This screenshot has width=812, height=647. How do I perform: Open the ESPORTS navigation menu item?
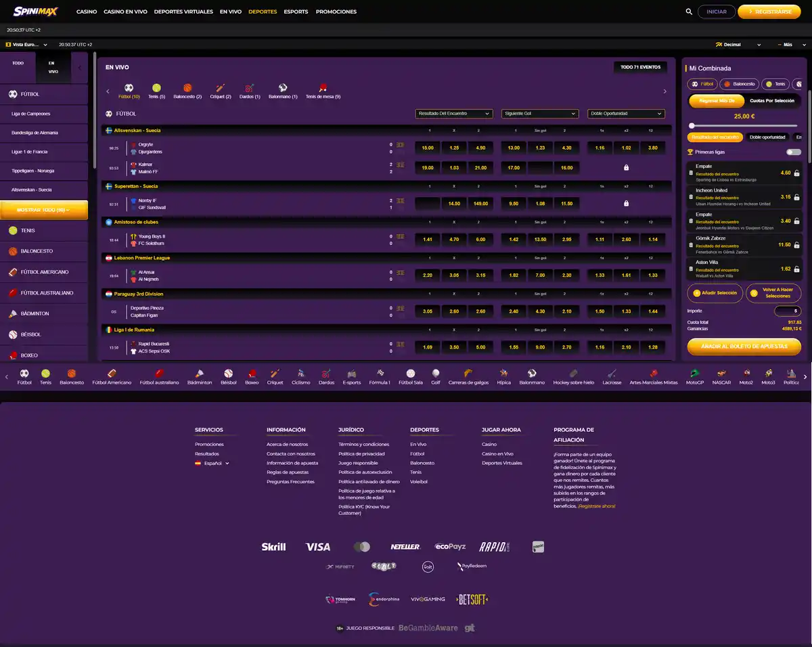pyautogui.click(x=296, y=12)
